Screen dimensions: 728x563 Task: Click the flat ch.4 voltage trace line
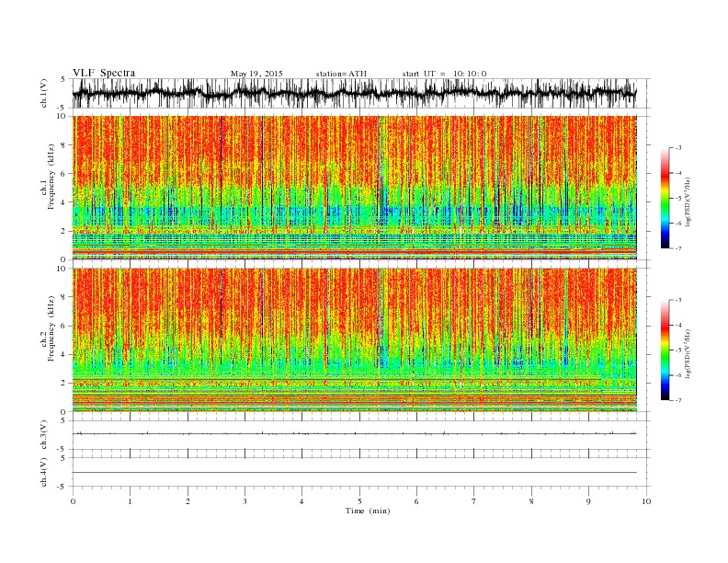pos(355,473)
